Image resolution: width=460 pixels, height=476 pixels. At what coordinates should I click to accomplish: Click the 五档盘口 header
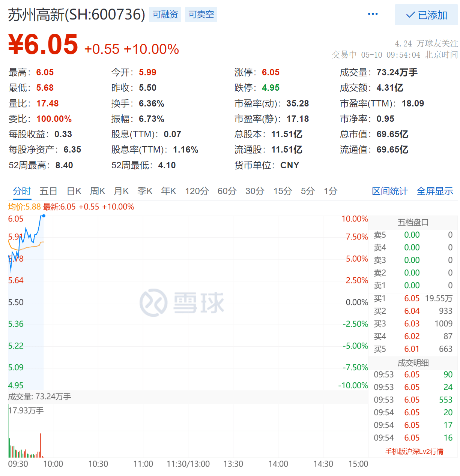point(413,222)
